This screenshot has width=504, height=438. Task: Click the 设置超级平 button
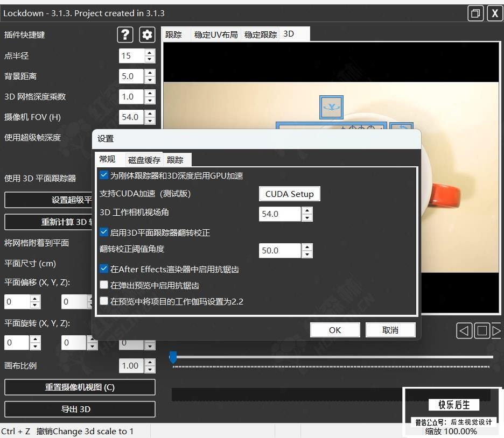pos(49,200)
